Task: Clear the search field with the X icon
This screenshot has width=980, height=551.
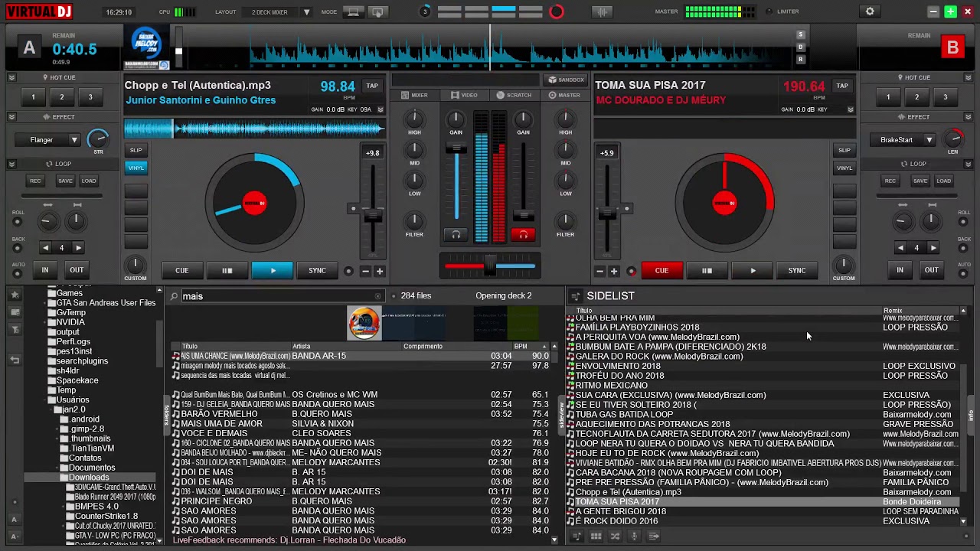Action: (377, 296)
